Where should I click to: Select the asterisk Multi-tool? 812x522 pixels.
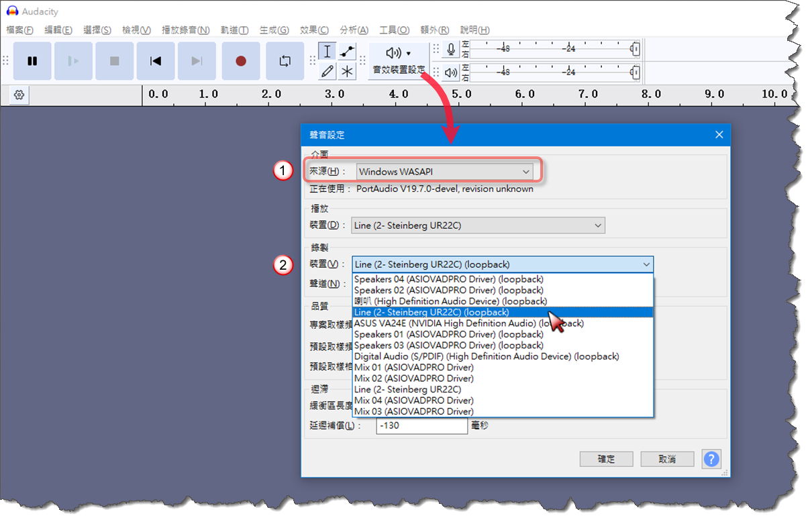pos(347,71)
